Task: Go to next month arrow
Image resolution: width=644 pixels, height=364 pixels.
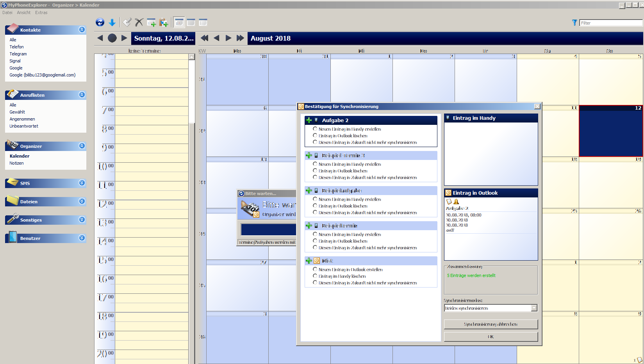Action: 228,38
